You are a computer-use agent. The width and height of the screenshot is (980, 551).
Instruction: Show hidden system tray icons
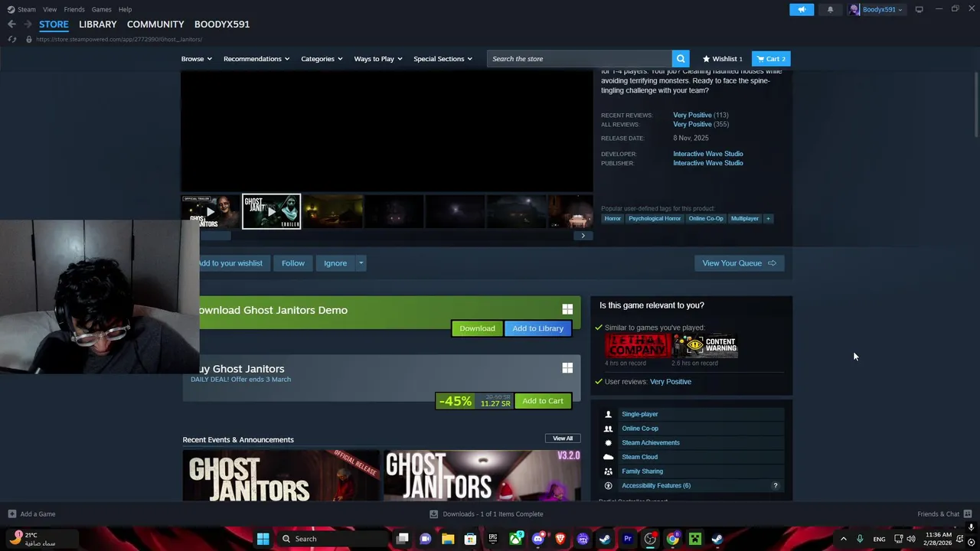844,539
